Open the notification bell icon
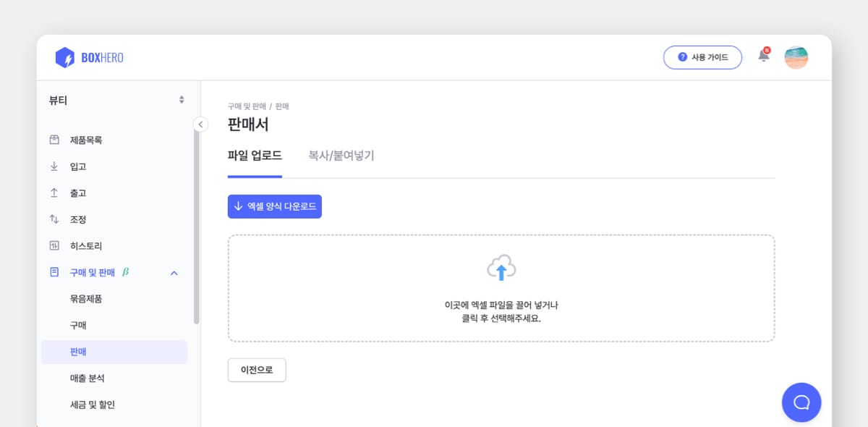 tap(762, 57)
